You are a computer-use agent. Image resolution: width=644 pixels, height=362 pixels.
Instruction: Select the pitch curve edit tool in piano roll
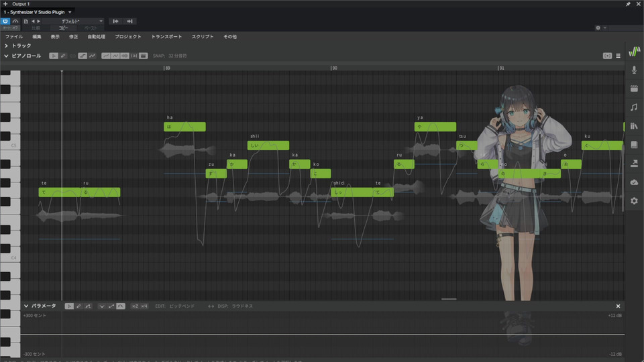92,56
